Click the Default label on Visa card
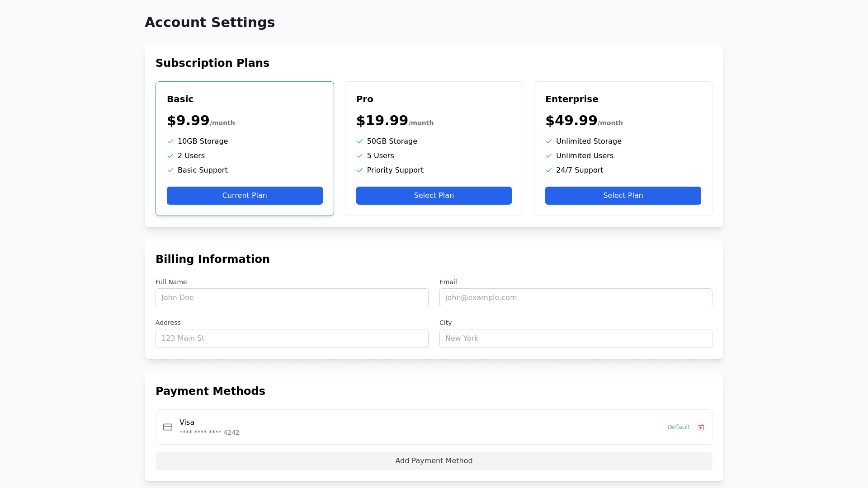Image resolution: width=868 pixels, height=488 pixels. pos(678,427)
